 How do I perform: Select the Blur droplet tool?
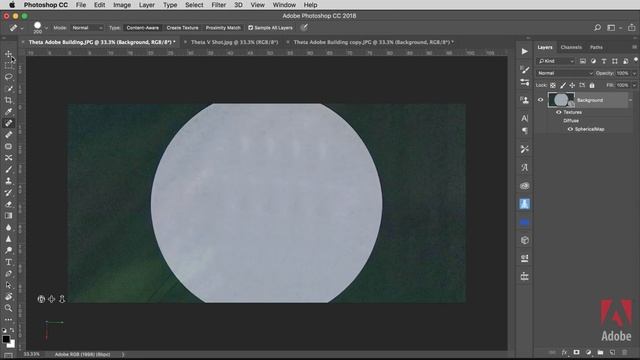(8, 227)
